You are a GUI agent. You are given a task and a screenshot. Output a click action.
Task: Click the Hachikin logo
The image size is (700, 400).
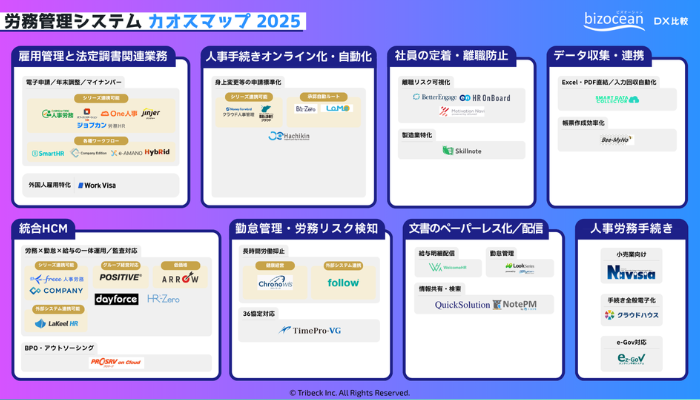(289, 136)
